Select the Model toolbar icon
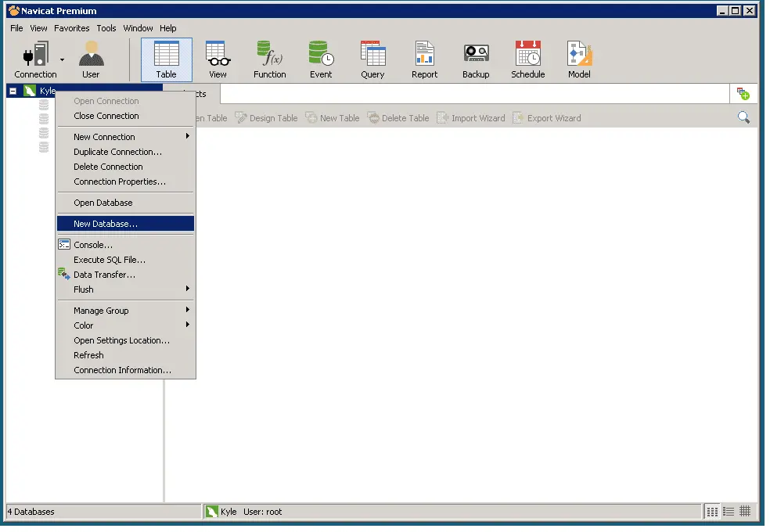 point(580,60)
